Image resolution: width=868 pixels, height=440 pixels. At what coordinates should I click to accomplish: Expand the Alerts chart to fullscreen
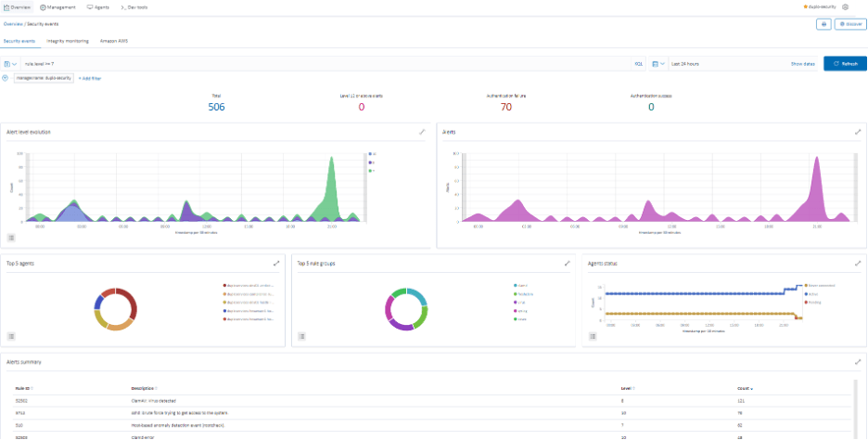pos(858,132)
